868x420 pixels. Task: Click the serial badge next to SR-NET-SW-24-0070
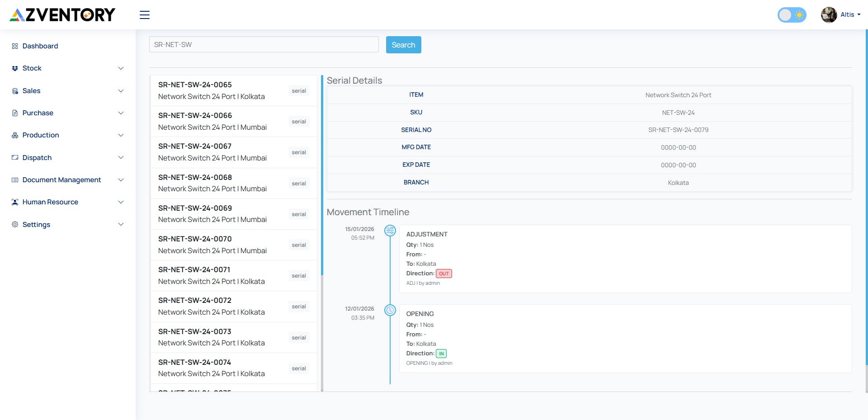(298, 245)
